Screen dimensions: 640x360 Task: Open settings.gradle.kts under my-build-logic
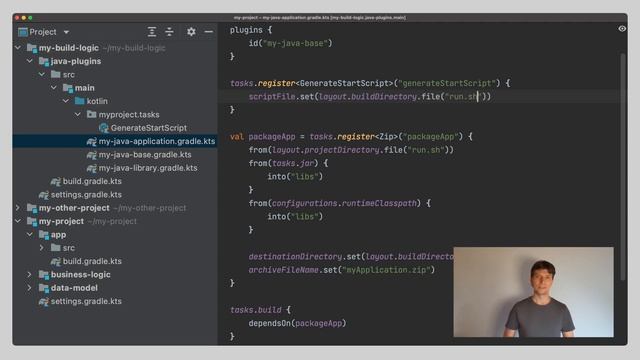pos(86,195)
